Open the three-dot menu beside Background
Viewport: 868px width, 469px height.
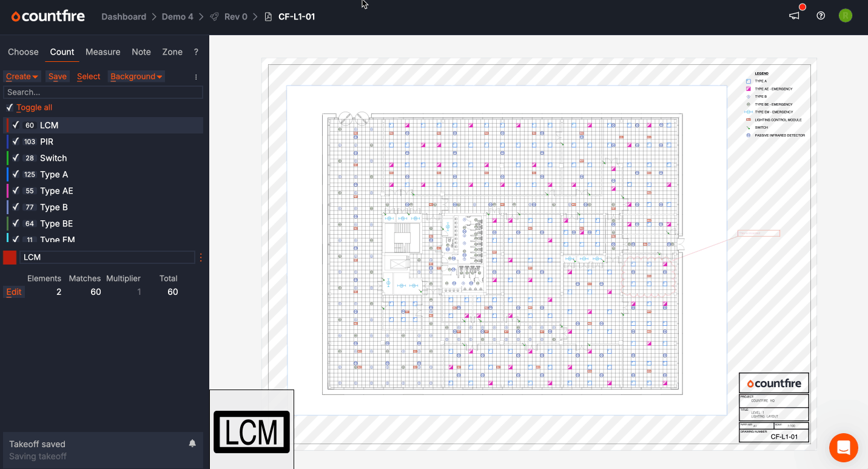pos(196,76)
